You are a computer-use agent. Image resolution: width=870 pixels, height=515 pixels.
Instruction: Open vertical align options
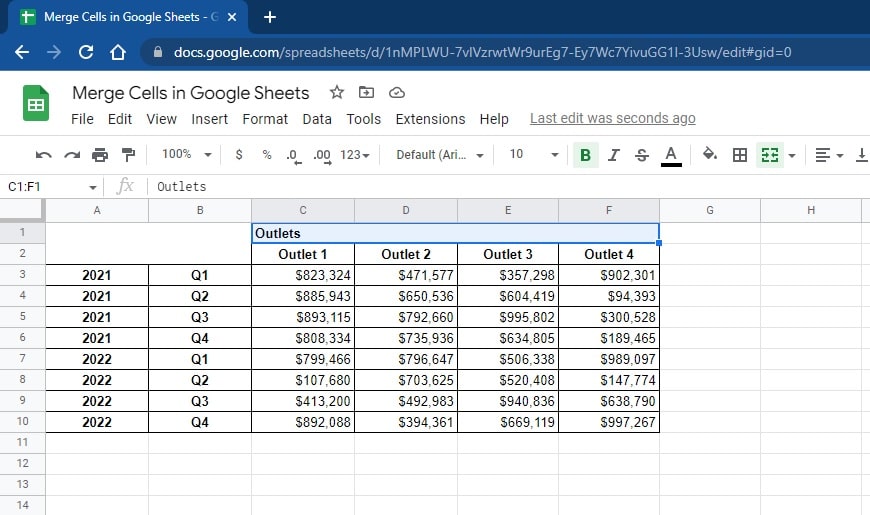[862, 155]
